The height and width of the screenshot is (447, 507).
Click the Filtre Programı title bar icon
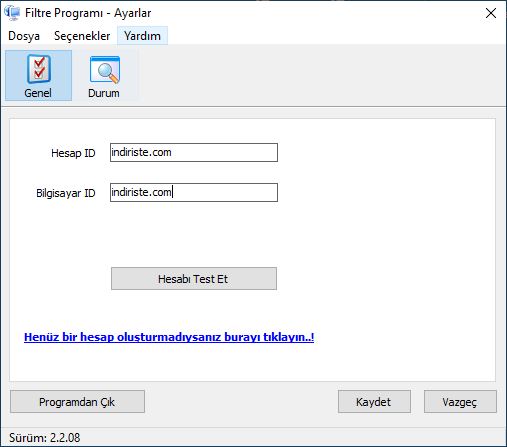coord(12,13)
